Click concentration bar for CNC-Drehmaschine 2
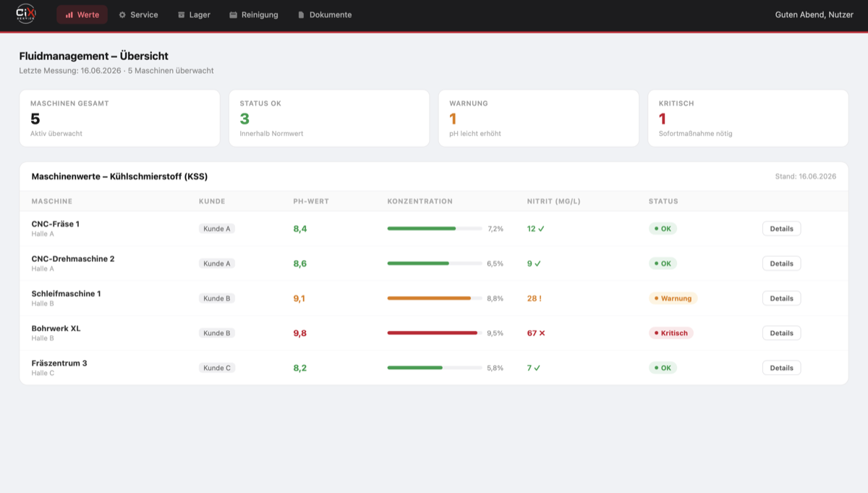 435,264
